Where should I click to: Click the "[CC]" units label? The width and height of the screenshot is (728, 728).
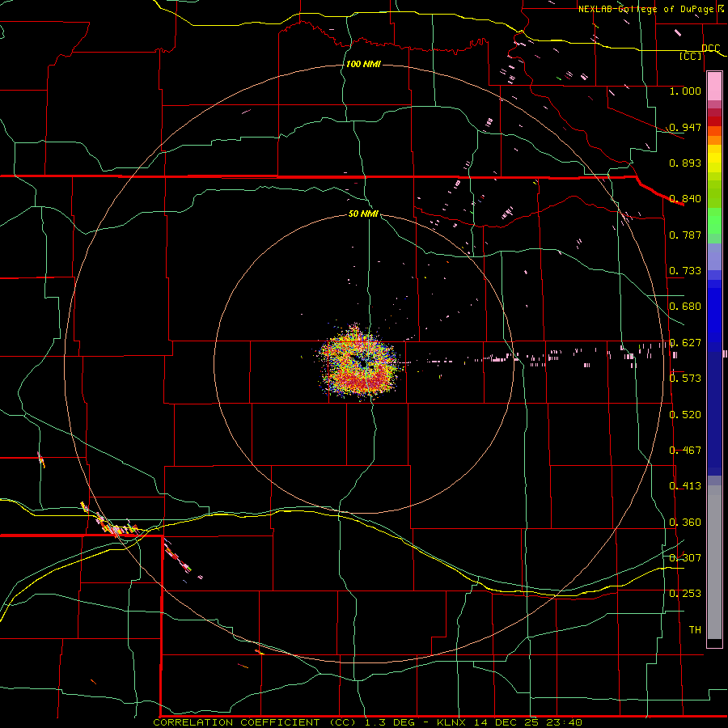tap(691, 56)
